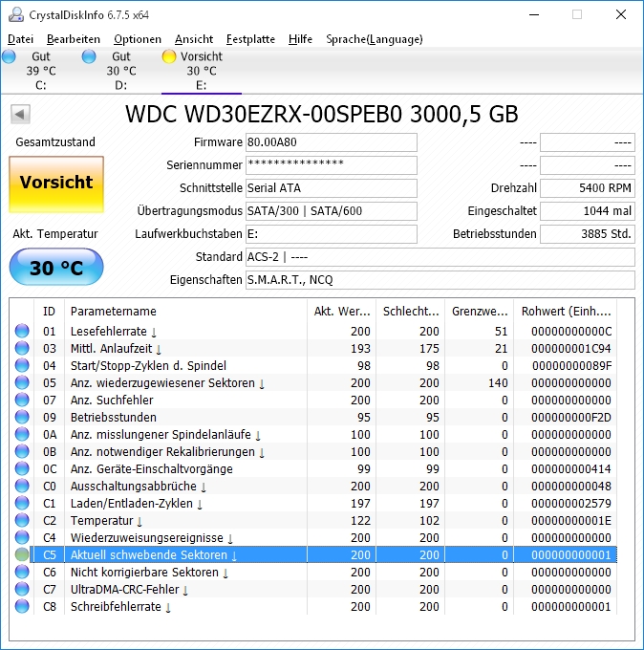Click the Akt. Wer... column header
644x650 pixels.
(341, 312)
